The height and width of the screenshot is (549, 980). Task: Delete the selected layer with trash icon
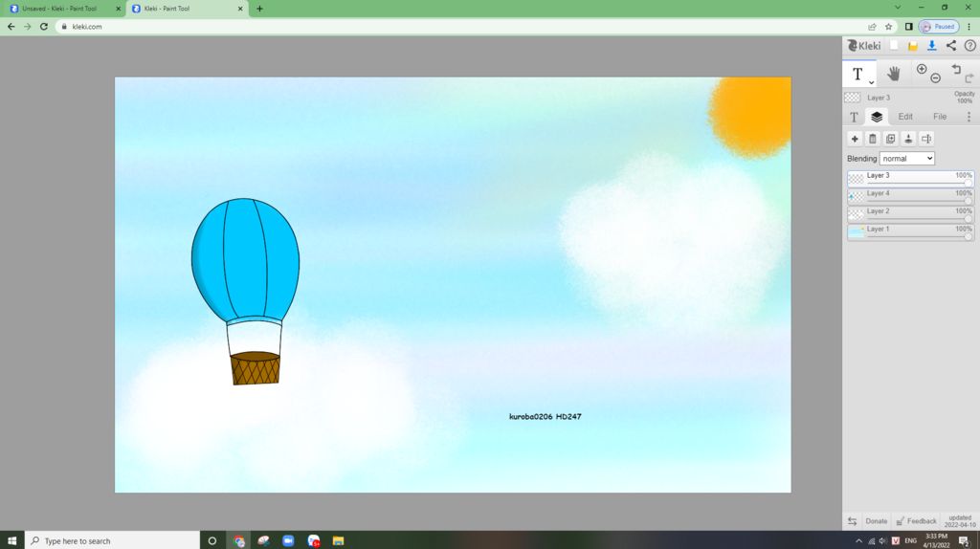coord(873,139)
